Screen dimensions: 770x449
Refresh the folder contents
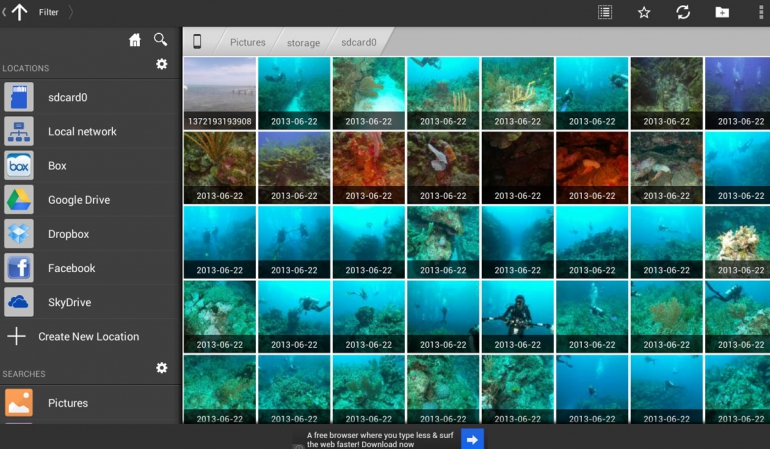[x=683, y=12]
